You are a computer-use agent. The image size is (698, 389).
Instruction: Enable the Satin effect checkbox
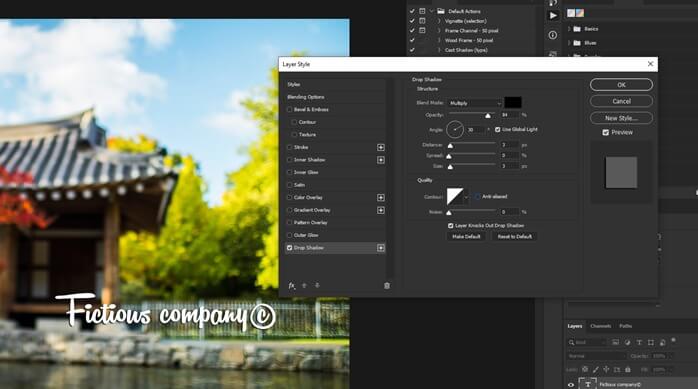tap(289, 185)
